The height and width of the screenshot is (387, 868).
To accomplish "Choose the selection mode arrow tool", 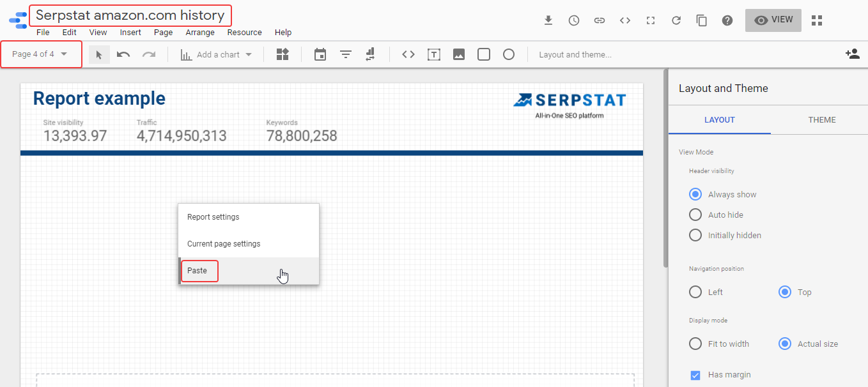I will 99,54.
